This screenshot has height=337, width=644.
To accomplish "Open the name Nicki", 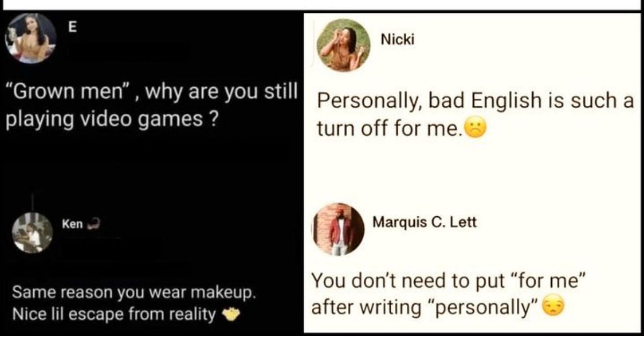I will (398, 39).
